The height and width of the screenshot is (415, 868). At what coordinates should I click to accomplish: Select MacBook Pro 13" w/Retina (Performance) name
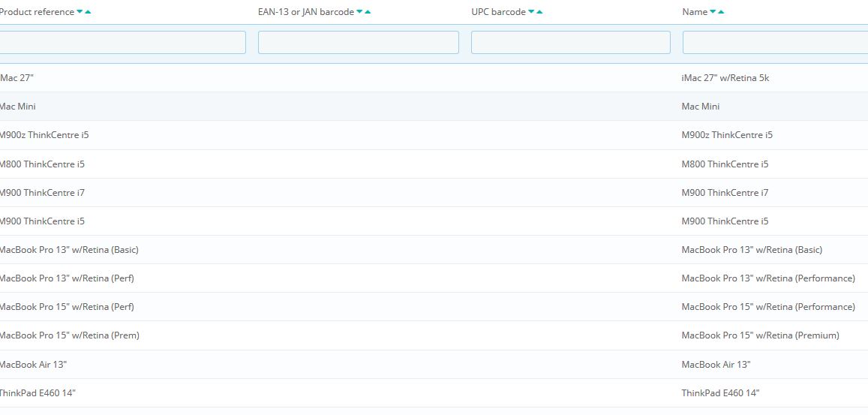[768, 278]
